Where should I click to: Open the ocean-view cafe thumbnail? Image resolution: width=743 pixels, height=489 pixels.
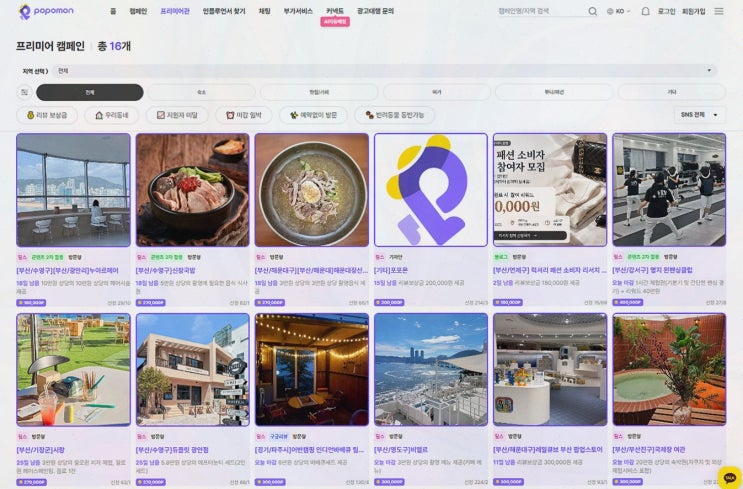pyautogui.click(x=73, y=190)
